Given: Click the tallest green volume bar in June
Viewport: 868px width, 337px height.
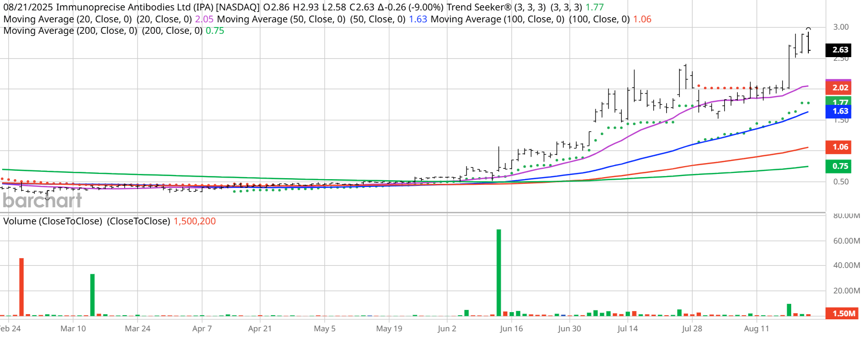Looking at the screenshot, I should point(499,272).
